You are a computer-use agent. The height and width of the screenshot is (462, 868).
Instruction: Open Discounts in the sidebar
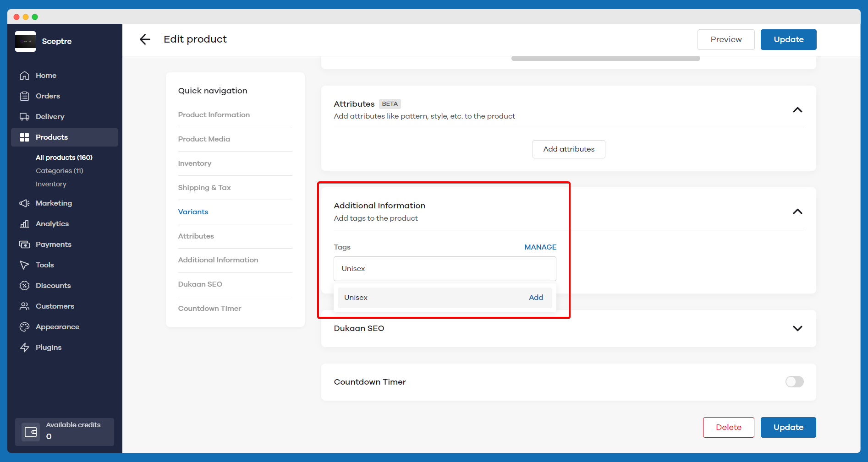pyautogui.click(x=53, y=286)
